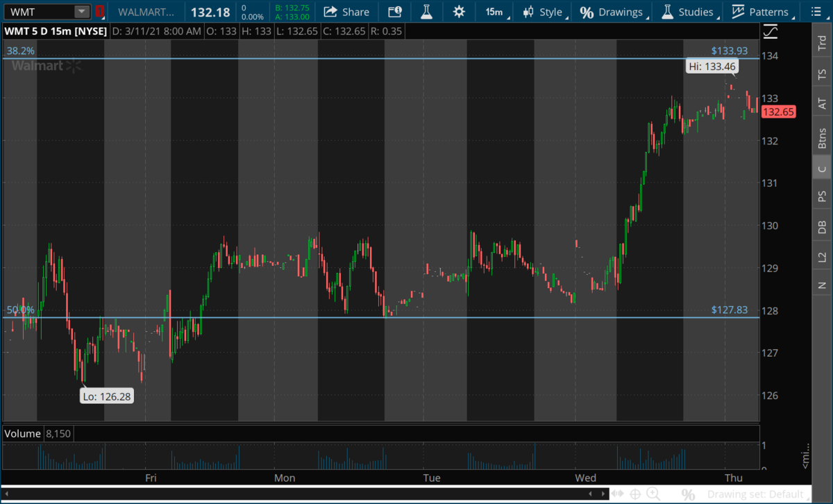The width and height of the screenshot is (833, 504).
Task: Open the chart alert bubble icon
Action: pos(394,12)
